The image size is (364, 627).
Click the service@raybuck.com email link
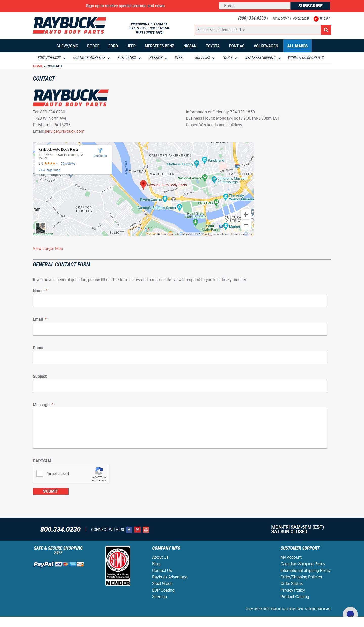[64, 131]
